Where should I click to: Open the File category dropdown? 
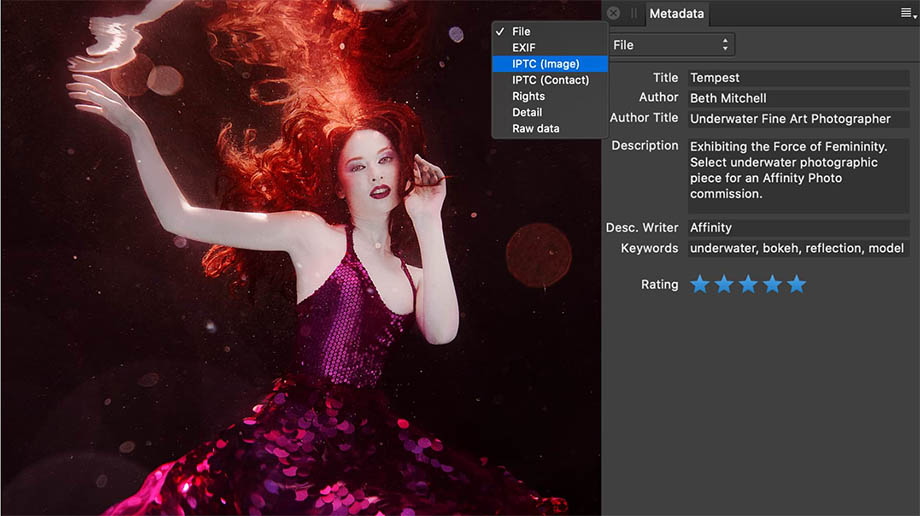tap(671, 45)
